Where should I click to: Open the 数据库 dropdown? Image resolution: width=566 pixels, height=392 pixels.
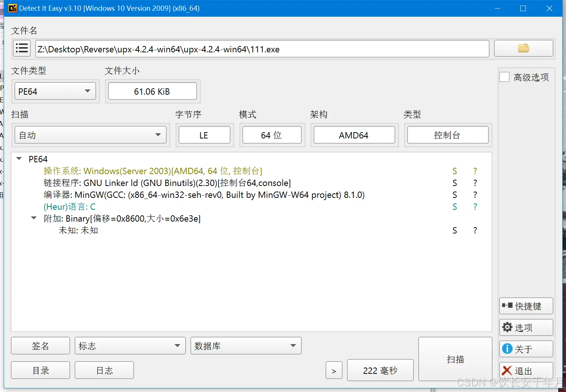[x=246, y=346]
